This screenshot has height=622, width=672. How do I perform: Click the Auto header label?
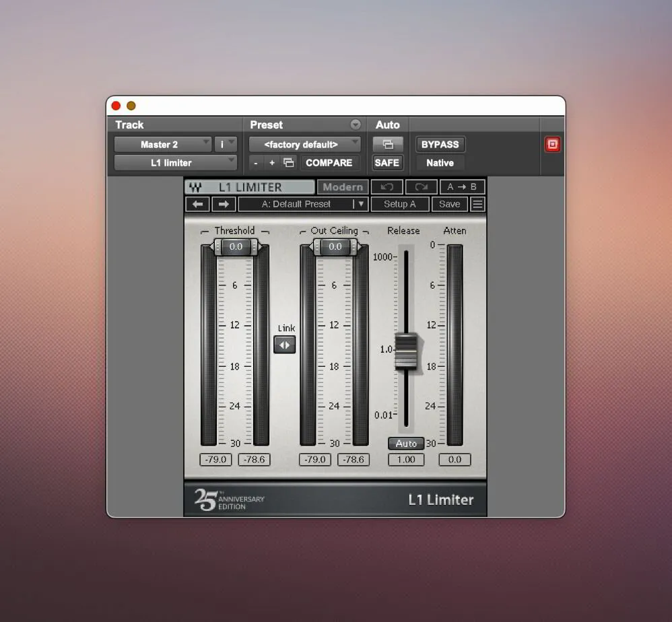pos(387,125)
